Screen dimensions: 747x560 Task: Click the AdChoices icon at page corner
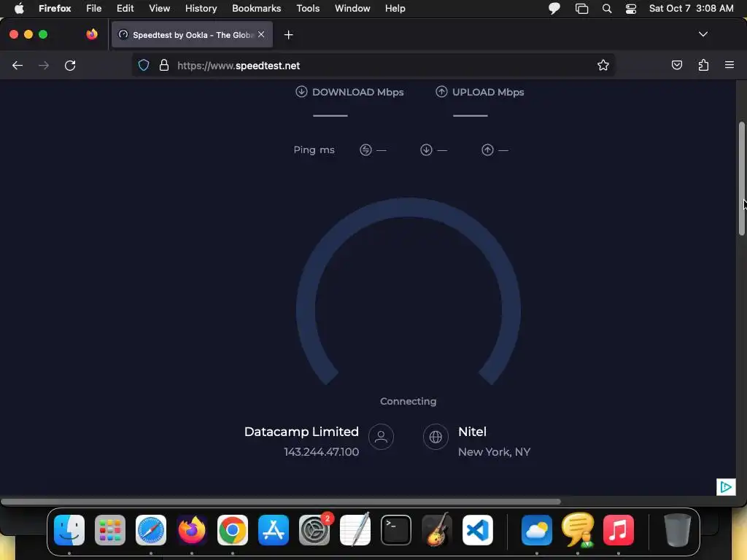tap(726, 486)
